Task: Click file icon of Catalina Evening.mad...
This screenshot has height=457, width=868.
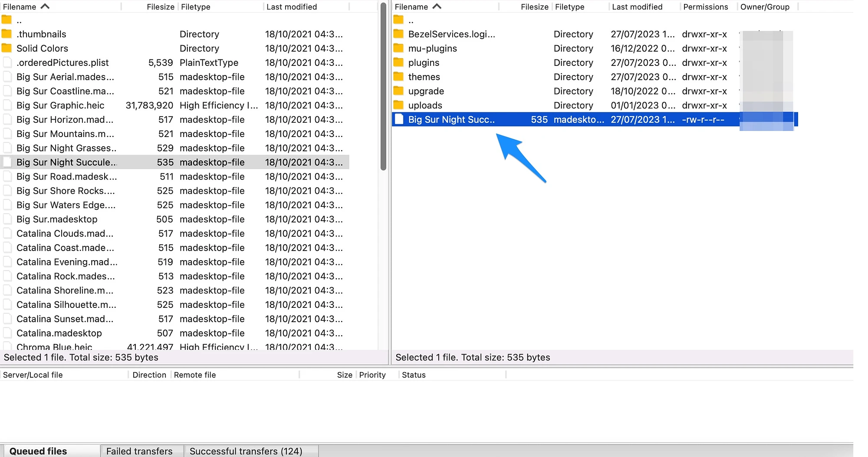Action: [x=7, y=262]
